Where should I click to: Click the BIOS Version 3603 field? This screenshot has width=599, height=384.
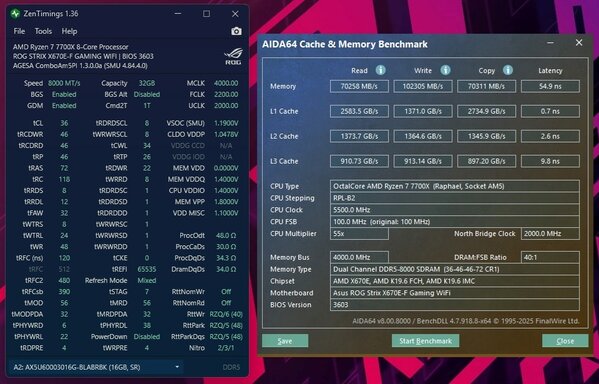pos(455,305)
